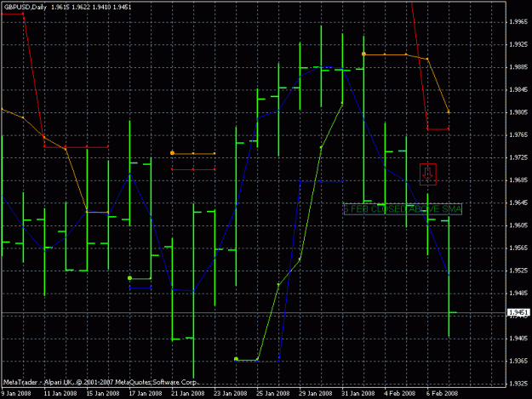Click the 1.9525 price axis label
The height and width of the screenshot is (399, 532).
coord(518,271)
